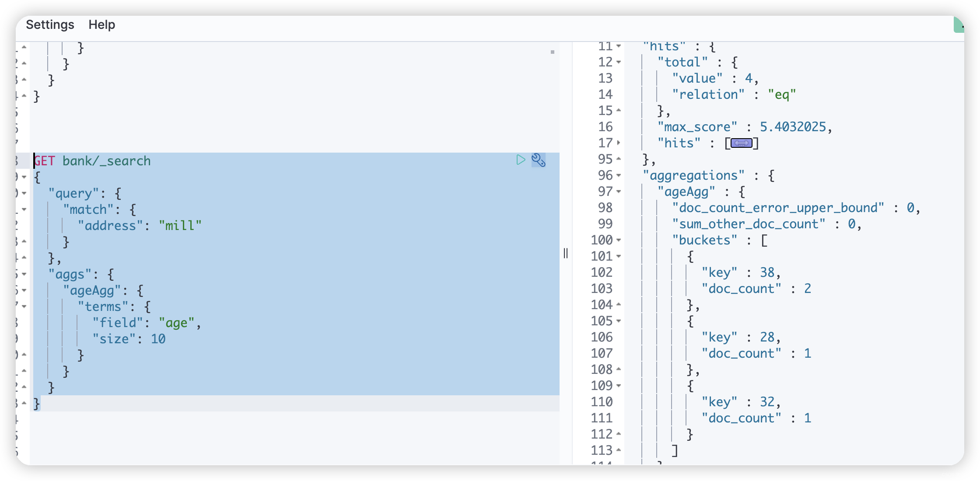Fold the aggs block in the request editor
This screenshot has width=980, height=481.
point(24,274)
